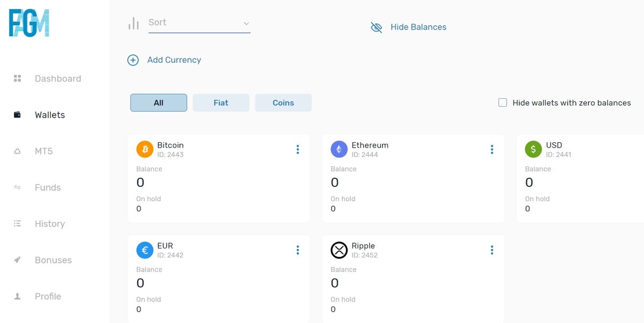The width and height of the screenshot is (644, 323).
Task: Click the Hide Balances link
Action: click(419, 27)
